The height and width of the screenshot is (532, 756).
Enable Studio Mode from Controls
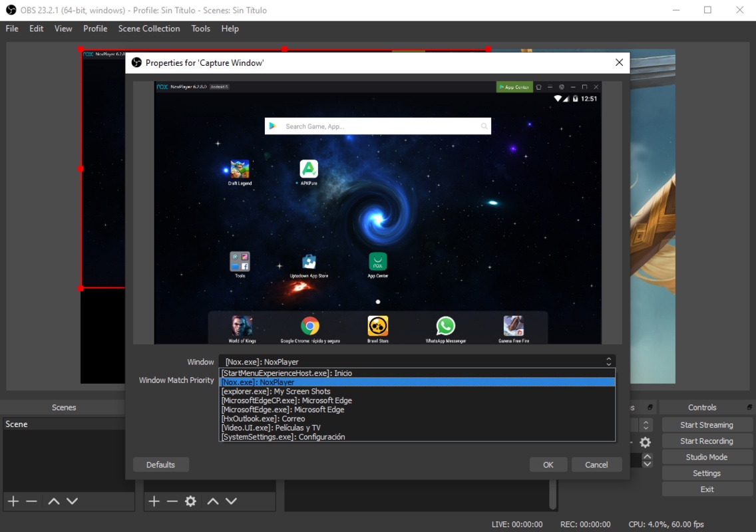[x=706, y=458]
